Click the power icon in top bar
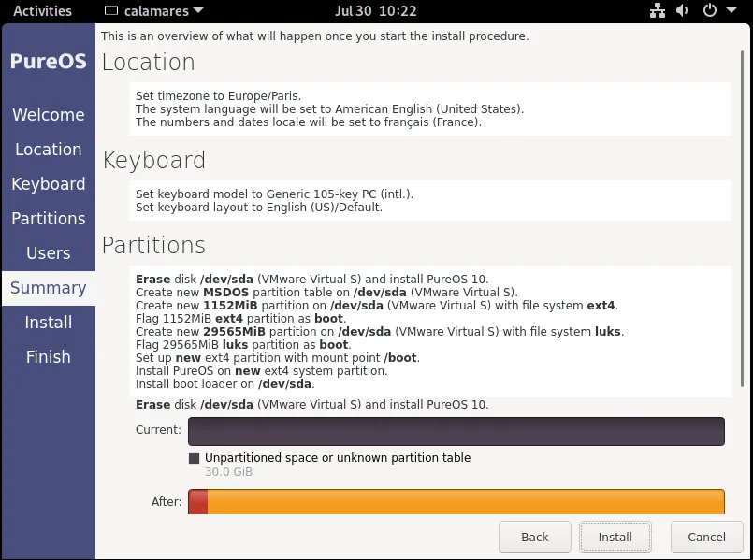The image size is (753, 560). coord(709,11)
